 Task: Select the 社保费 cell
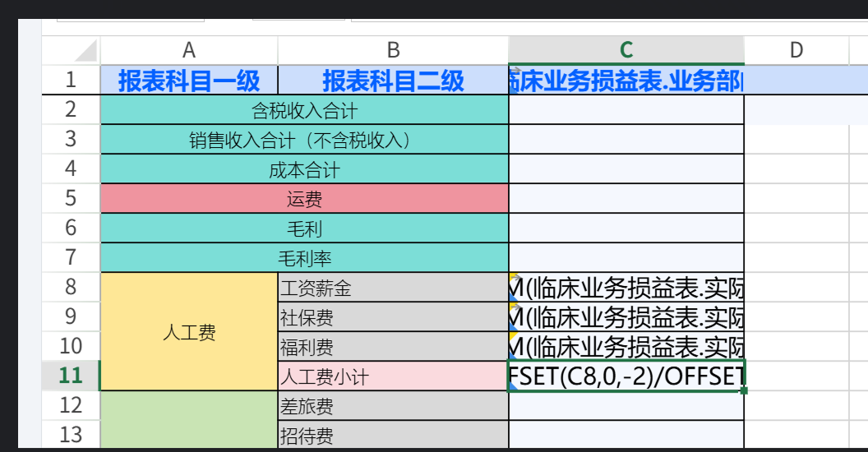pyautogui.click(x=393, y=317)
